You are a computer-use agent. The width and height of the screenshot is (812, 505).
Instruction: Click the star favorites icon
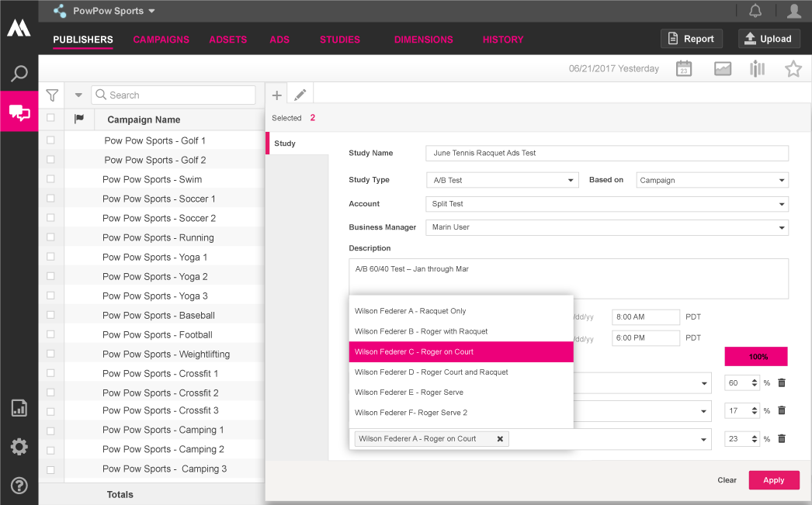pos(793,68)
